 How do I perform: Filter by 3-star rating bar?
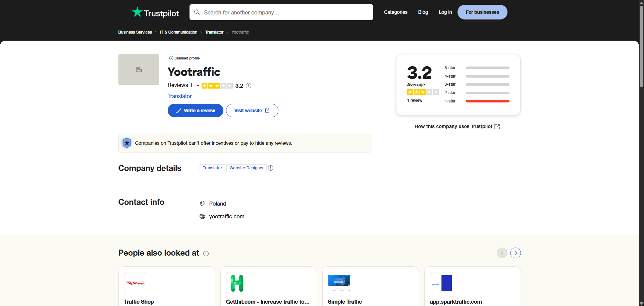(x=477, y=84)
